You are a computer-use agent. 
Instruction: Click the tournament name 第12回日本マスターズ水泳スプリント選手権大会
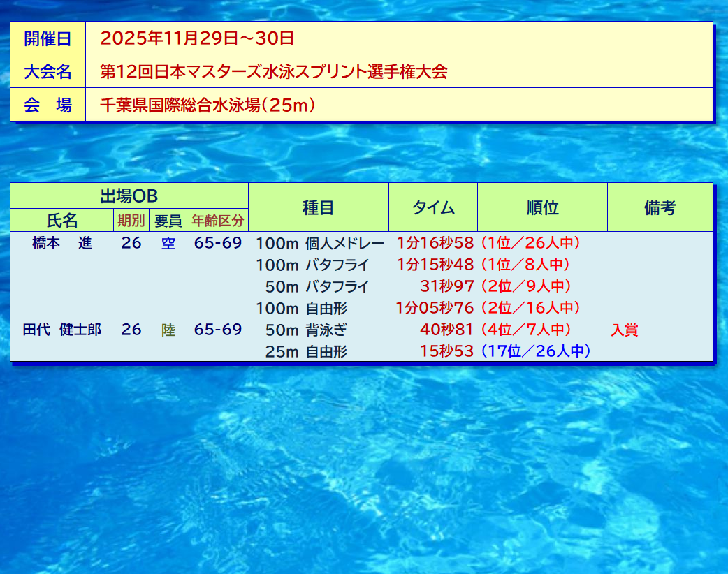pyautogui.click(x=273, y=72)
